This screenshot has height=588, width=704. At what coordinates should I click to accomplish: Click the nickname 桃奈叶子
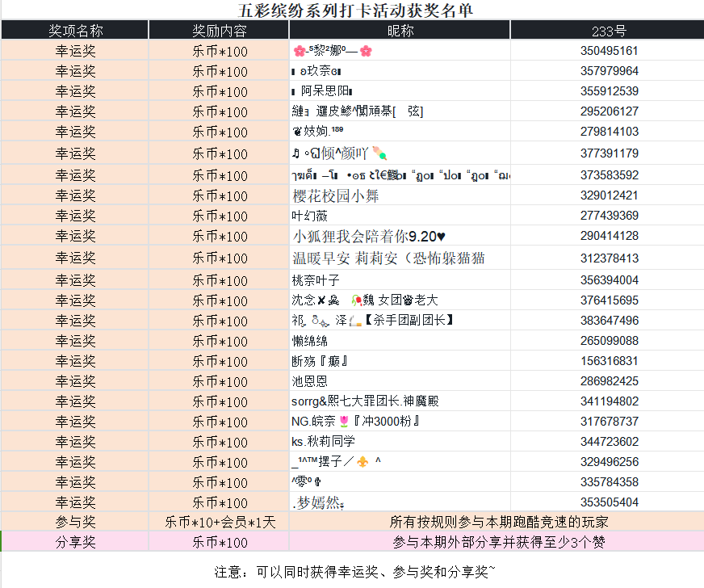tap(316, 280)
